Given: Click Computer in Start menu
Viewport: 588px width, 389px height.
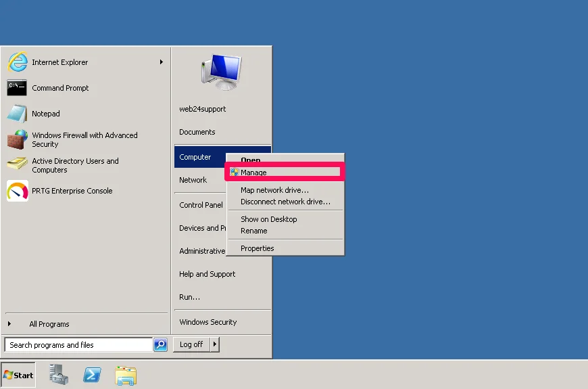Looking at the screenshot, I should 199,157.
